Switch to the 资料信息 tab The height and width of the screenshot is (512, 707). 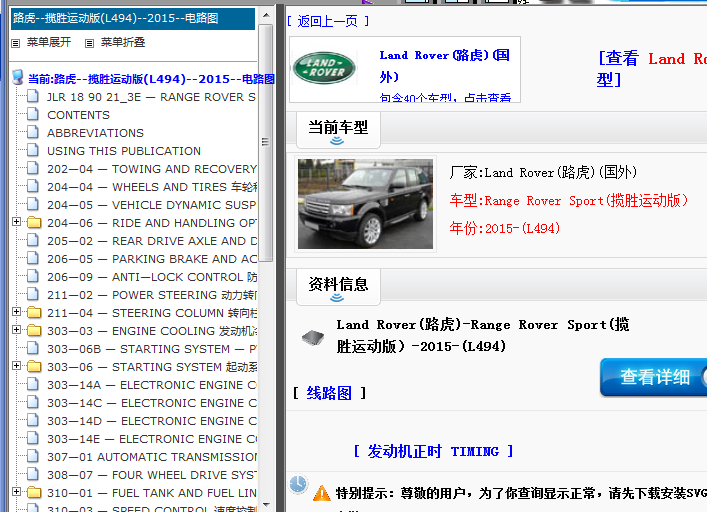coord(338,287)
